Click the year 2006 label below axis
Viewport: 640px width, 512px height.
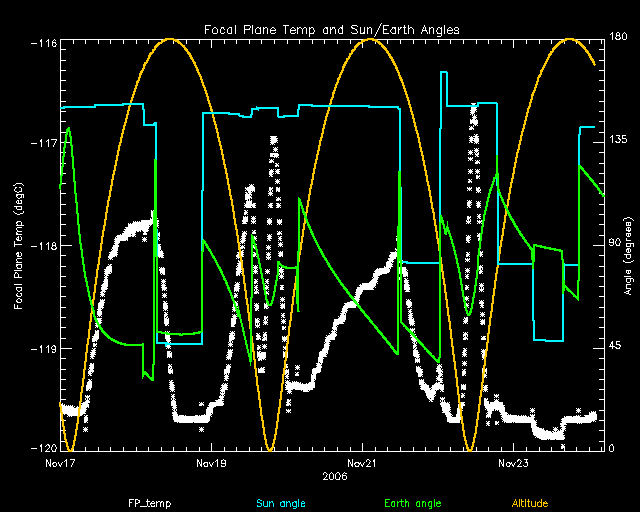click(x=334, y=477)
